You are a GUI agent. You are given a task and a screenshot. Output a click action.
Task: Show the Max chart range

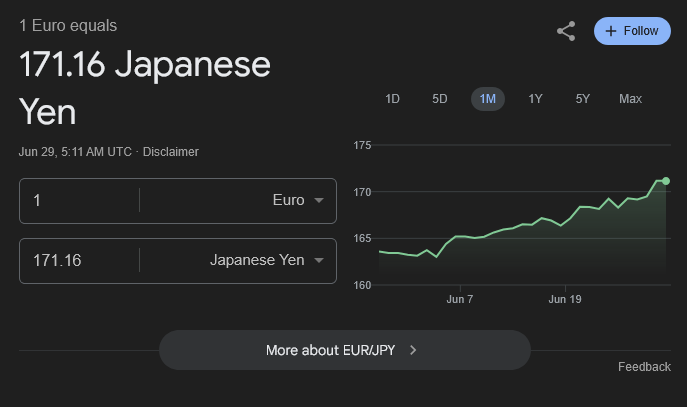(630, 99)
